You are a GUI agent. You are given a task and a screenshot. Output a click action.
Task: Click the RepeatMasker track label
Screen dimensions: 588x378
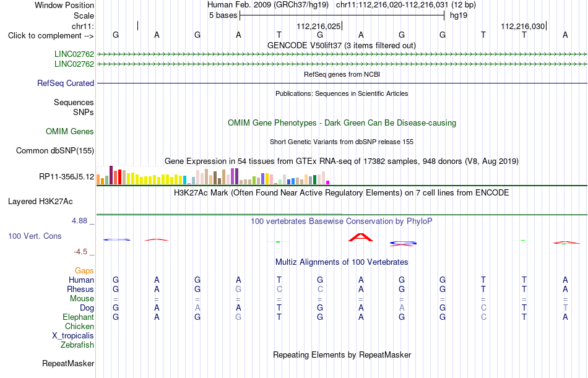[x=68, y=363]
